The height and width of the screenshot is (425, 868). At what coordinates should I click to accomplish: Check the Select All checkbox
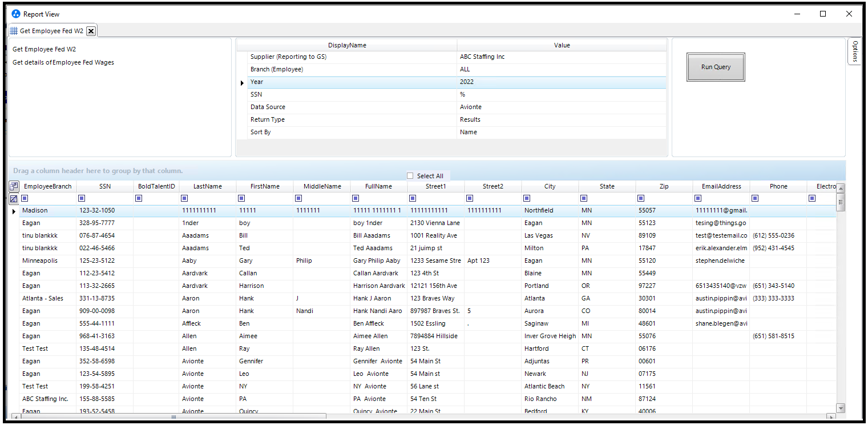pyautogui.click(x=410, y=176)
